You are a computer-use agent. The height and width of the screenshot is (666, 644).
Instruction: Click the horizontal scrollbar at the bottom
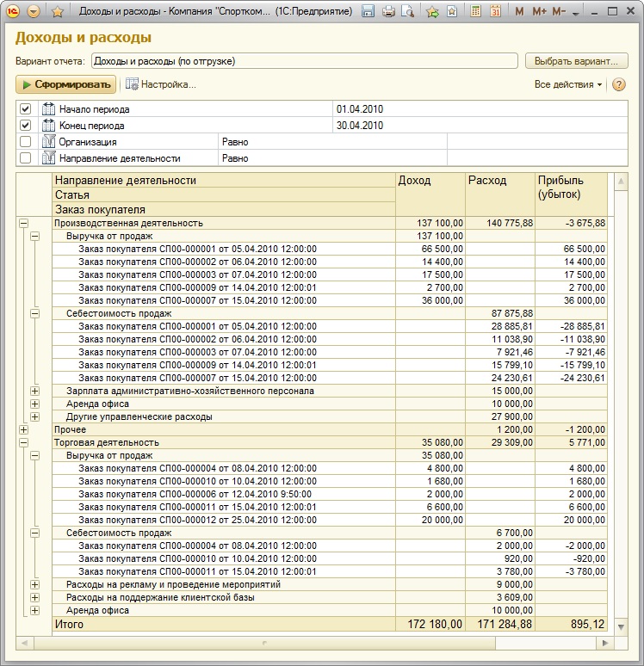pyautogui.click(x=310, y=642)
